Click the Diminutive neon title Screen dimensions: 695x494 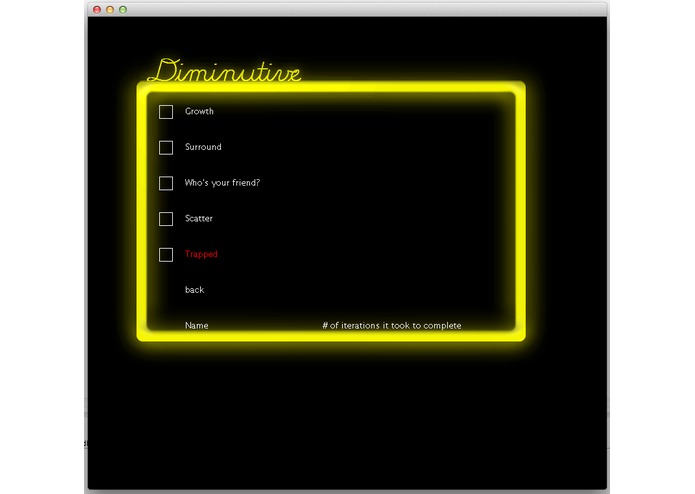coord(224,70)
